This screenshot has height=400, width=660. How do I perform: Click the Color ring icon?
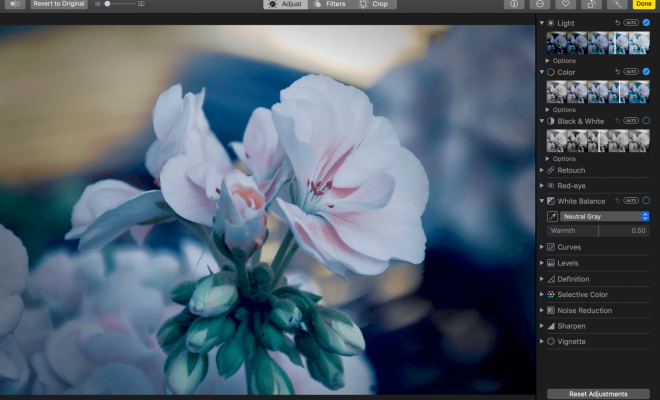pos(551,72)
